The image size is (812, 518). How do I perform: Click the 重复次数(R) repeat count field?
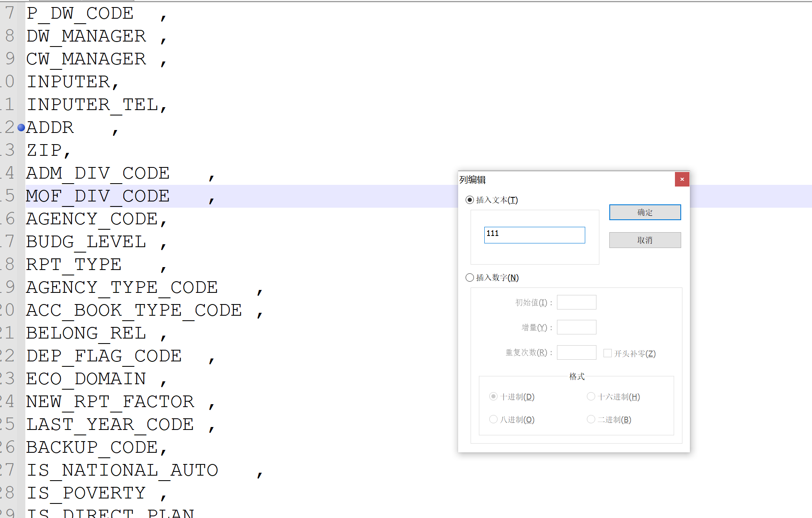[576, 352]
